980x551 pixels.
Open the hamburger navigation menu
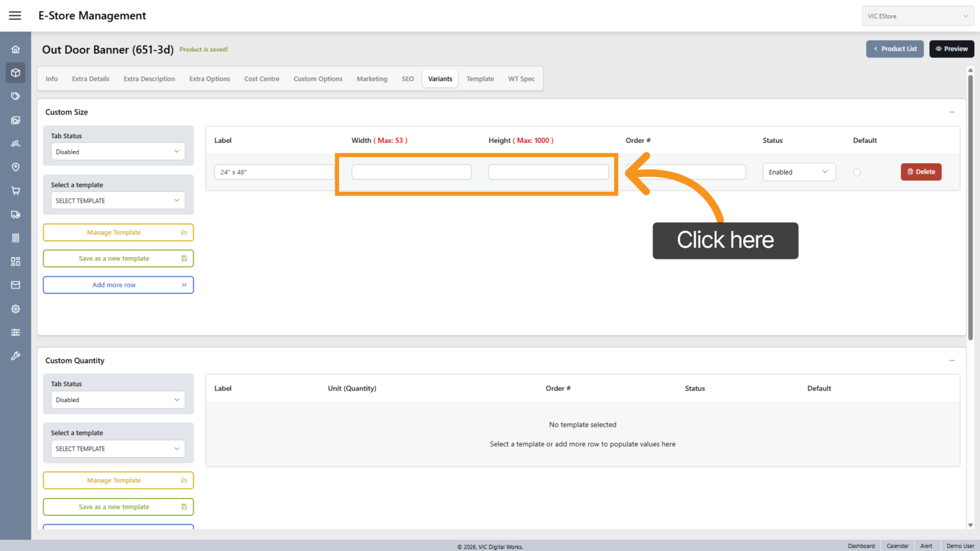15,16
